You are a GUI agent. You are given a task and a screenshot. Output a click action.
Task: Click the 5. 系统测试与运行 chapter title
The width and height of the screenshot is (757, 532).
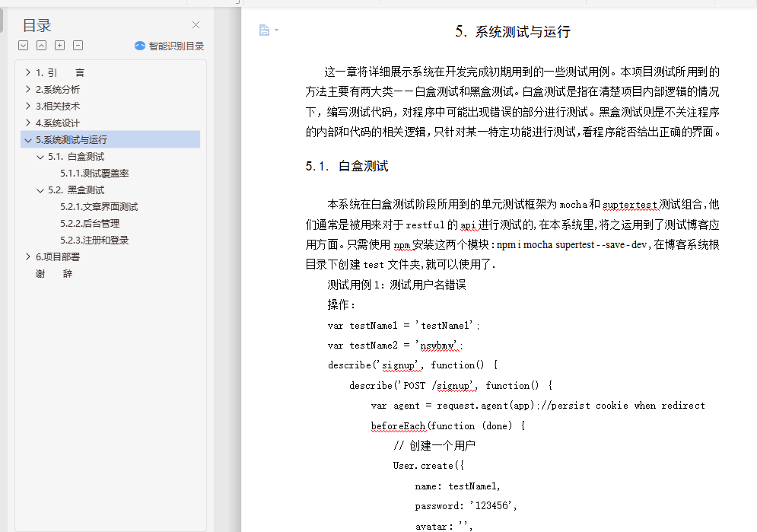[513, 32]
